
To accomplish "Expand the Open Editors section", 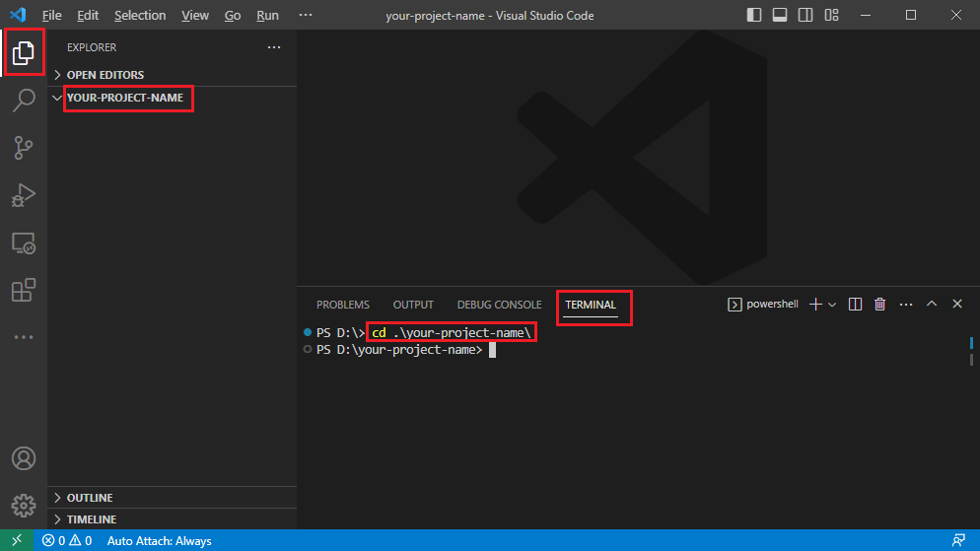I will (x=105, y=75).
